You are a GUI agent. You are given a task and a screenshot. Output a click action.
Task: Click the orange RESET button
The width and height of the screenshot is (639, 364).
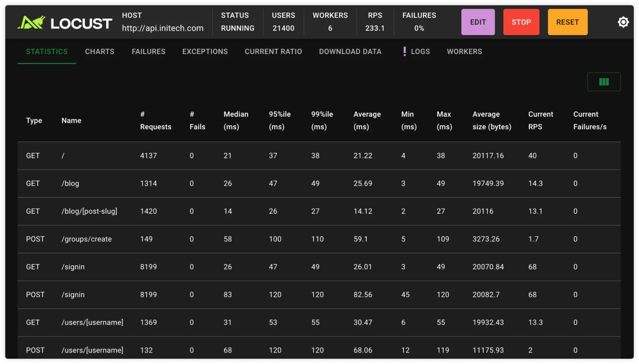click(567, 22)
